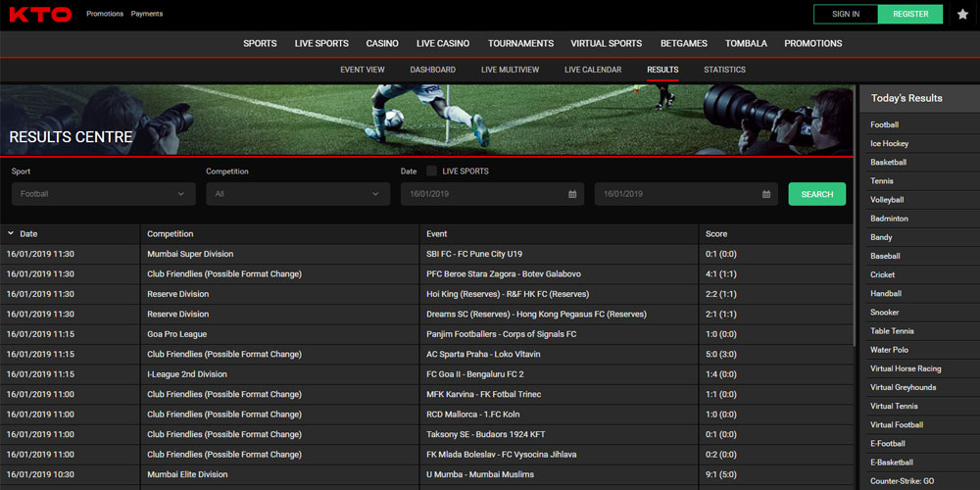Click the SIGN IN button
980x490 pixels.
coord(846,14)
